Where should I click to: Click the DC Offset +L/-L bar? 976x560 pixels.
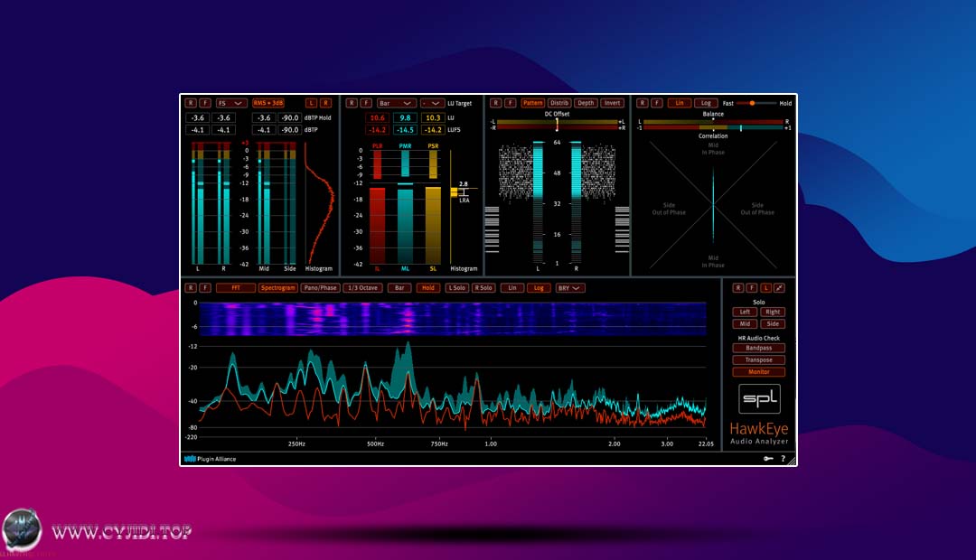557,122
